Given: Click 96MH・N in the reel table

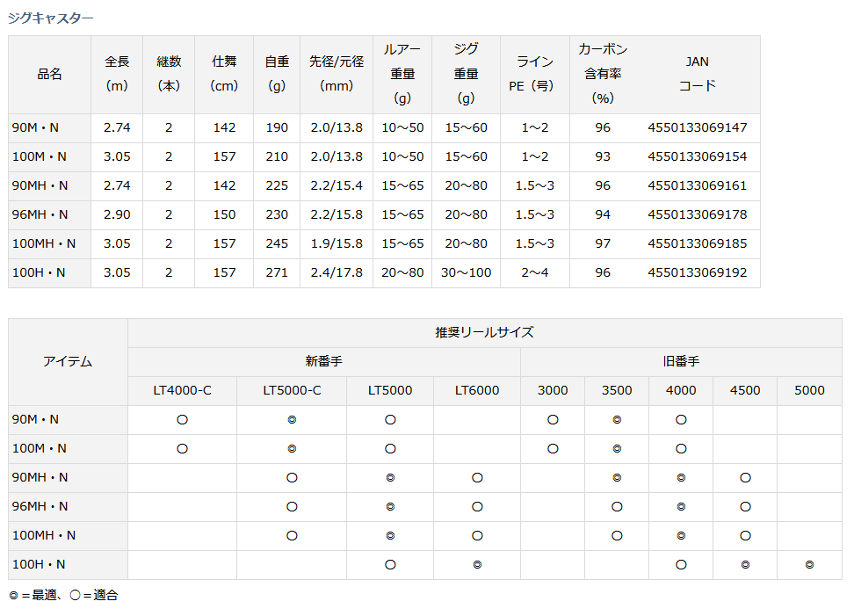Looking at the screenshot, I should (x=40, y=506).
